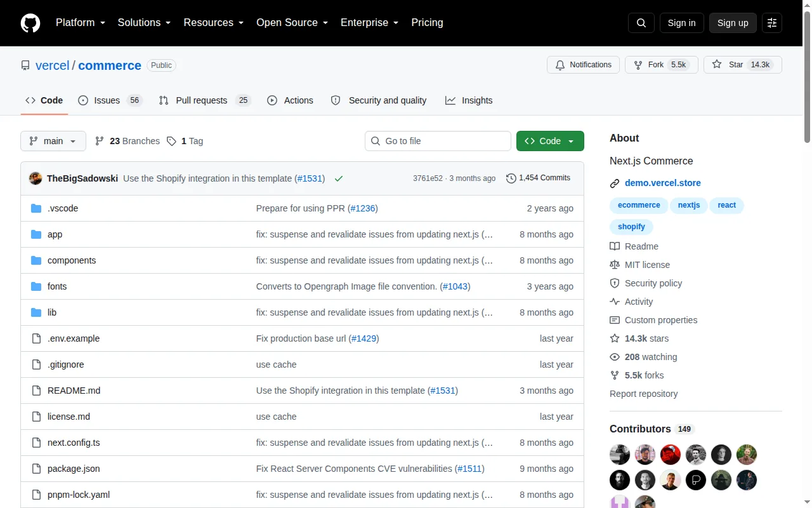Click the search magnifier icon in header

point(641,23)
